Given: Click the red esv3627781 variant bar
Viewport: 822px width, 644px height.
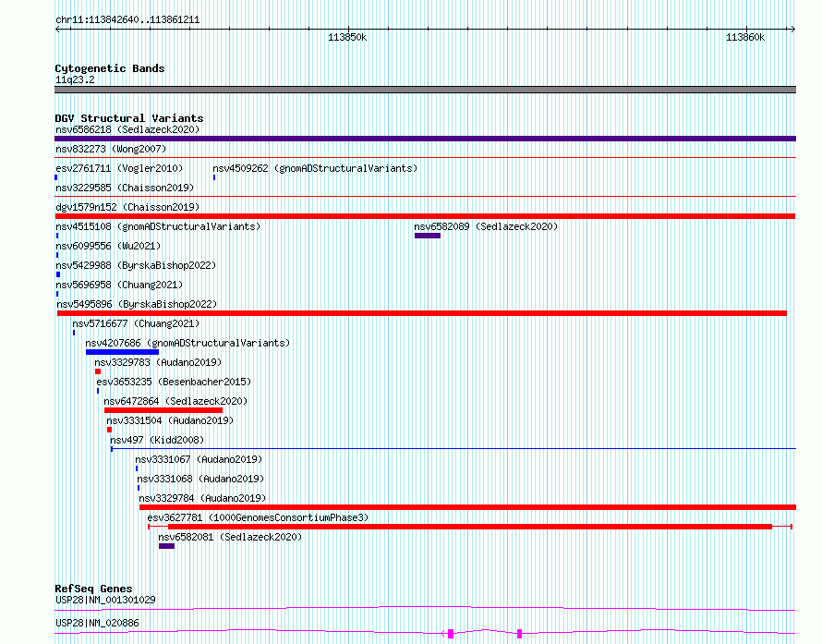Looking at the screenshot, I should [470, 527].
